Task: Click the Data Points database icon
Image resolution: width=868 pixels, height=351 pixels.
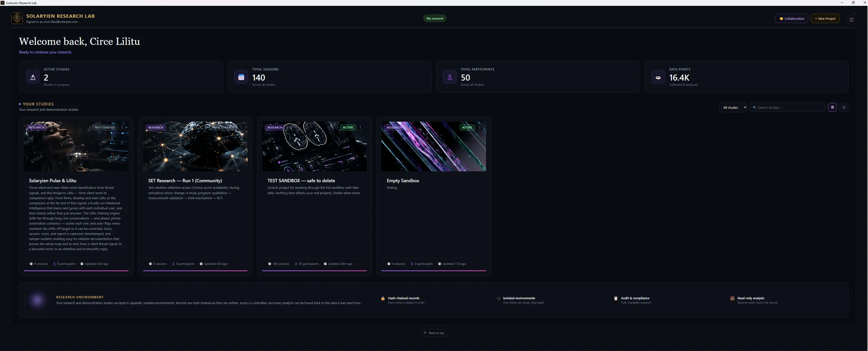Action: tap(658, 77)
